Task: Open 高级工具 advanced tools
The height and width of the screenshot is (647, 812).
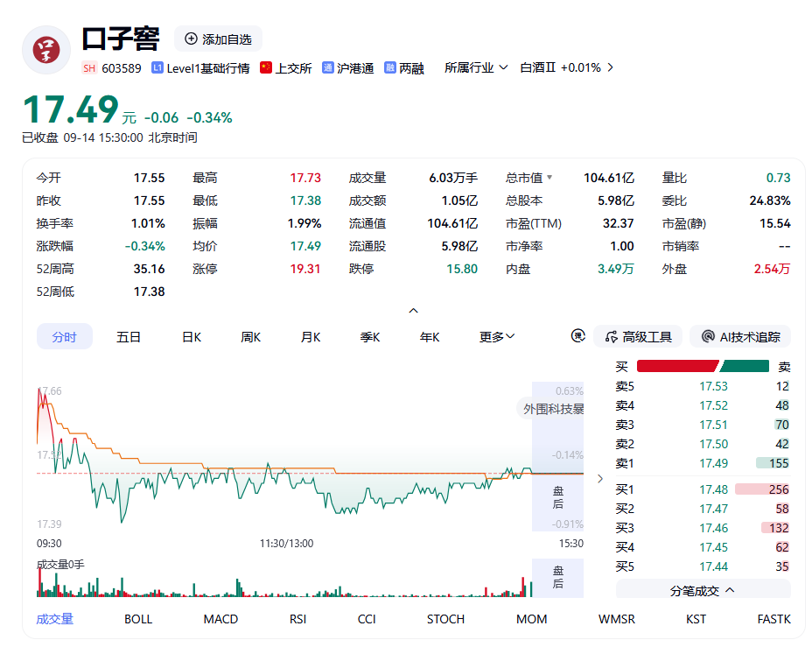Action: pos(638,337)
